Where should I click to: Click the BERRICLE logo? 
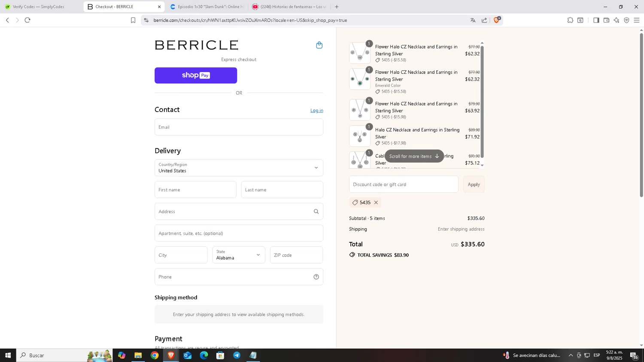click(197, 45)
